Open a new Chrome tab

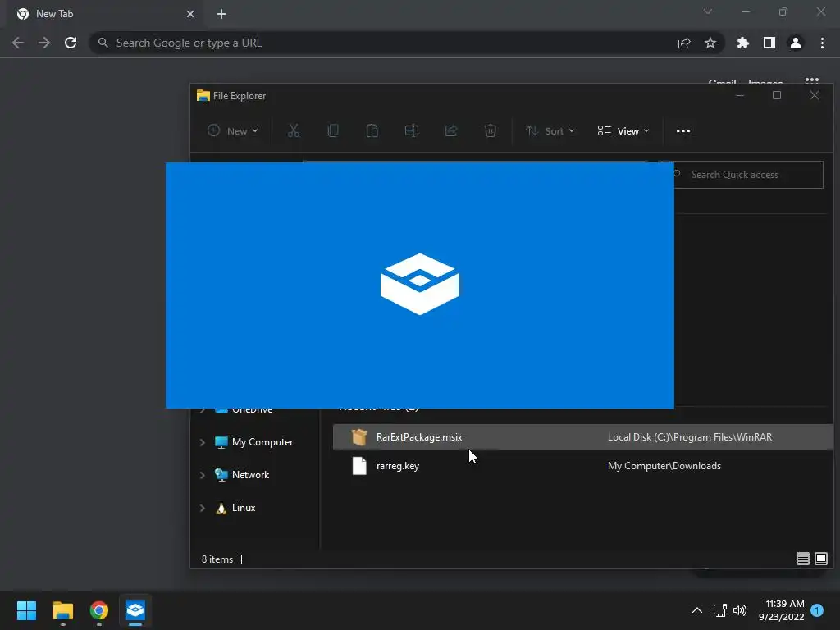pos(221,14)
